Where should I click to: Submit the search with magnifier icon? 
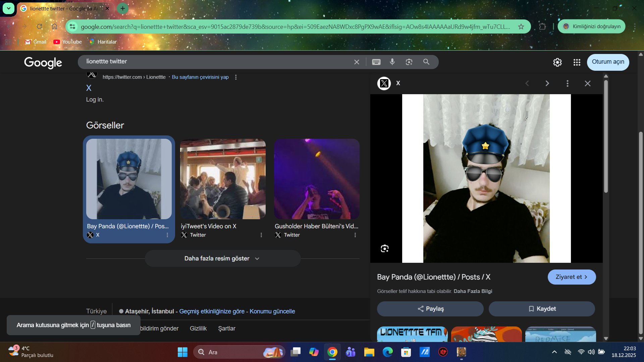(426, 62)
